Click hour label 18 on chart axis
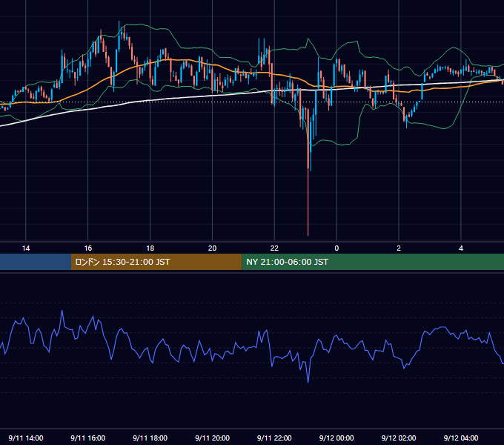Viewport: 504px width, 445px height. click(x=150, y=248)
